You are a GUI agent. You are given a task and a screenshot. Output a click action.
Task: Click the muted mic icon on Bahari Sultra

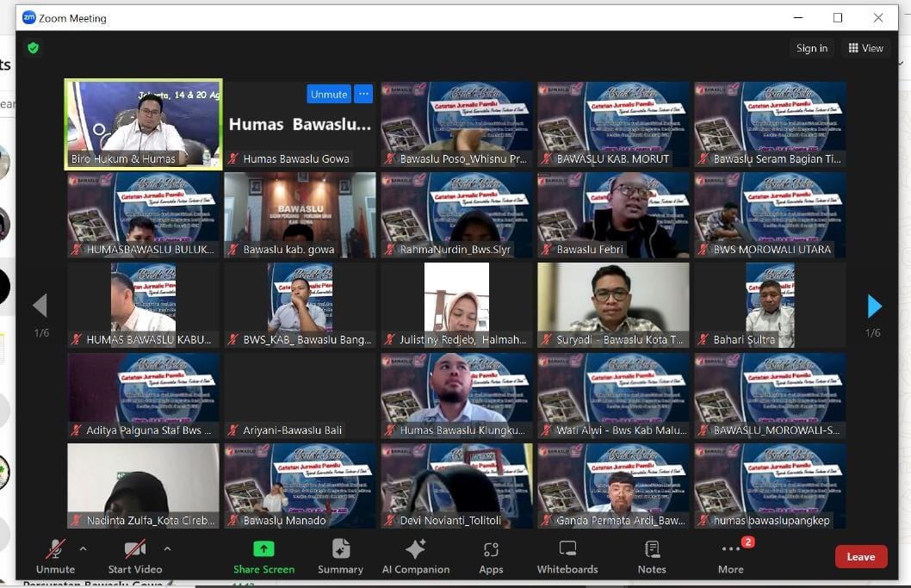[x=703, y=340]
